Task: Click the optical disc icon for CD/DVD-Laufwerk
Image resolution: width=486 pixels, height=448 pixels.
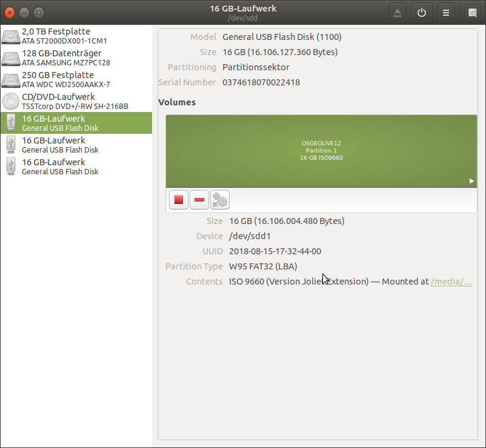Action: click(11, 101)
